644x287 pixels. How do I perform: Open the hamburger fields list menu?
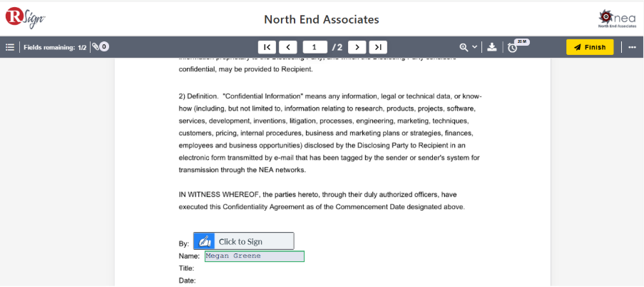click(10, 47)
